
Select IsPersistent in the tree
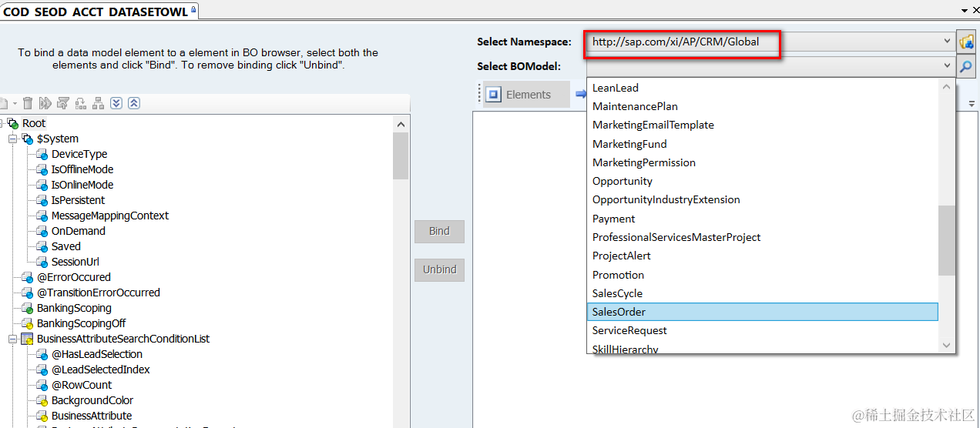tap(78, 200)
